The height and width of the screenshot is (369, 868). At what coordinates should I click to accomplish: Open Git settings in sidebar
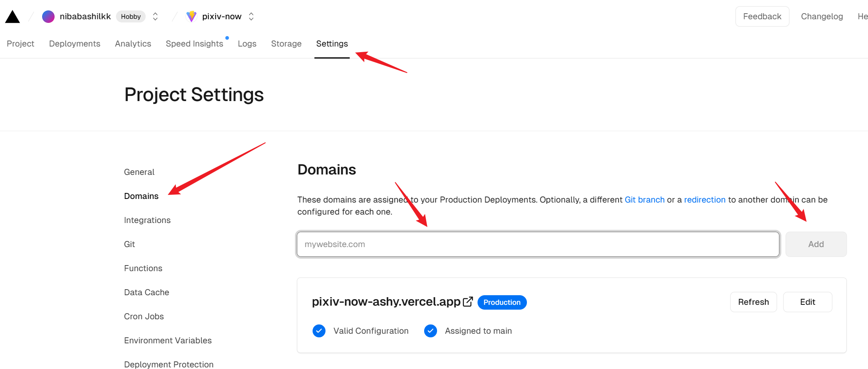(129, 244)
